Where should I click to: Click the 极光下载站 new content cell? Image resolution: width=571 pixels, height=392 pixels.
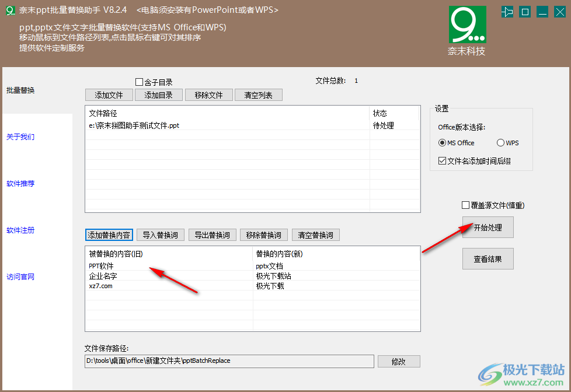(x=336, y=276)
